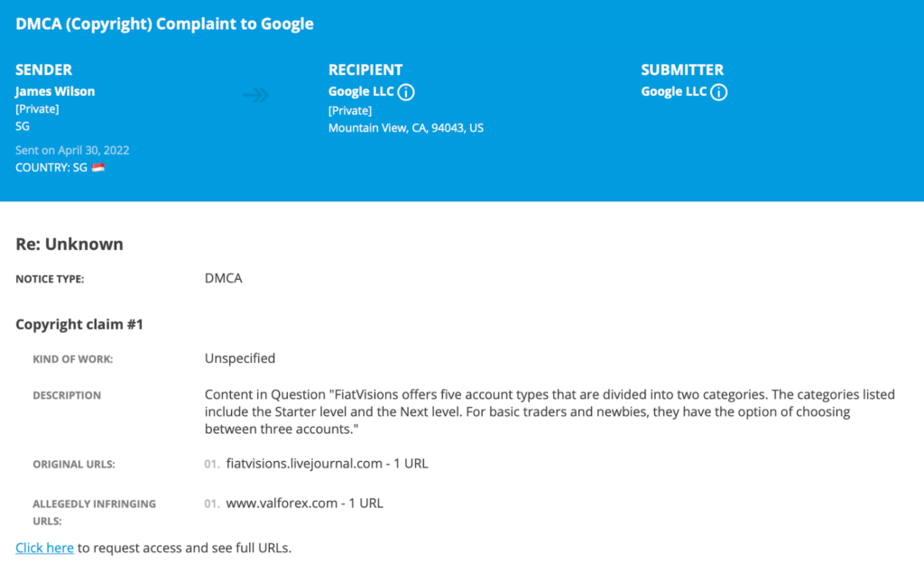Click the 'Copyright claim #1' heading
Screen dimensions: 924x582
(x=79, y=325)
